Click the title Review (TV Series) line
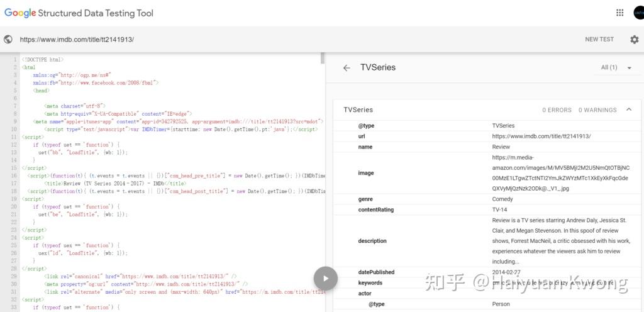This screenshot has width=644, height=312. [x=114, y=184]
